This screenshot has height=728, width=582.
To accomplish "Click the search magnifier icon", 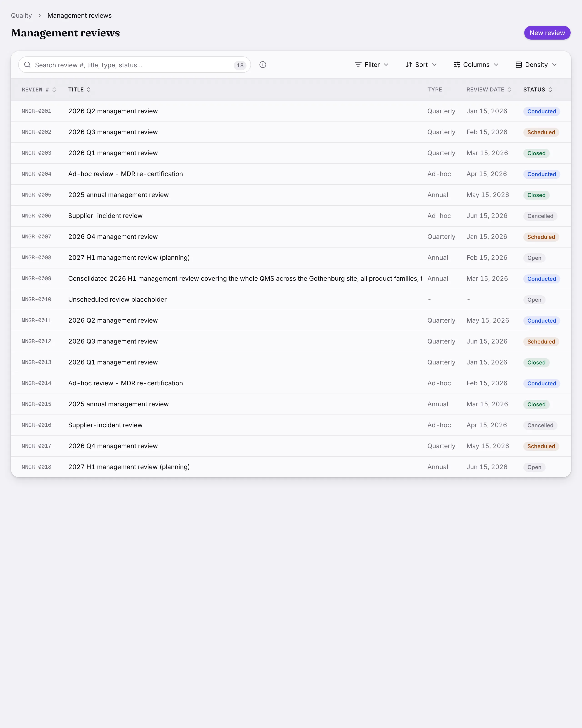I will point(27,65).
